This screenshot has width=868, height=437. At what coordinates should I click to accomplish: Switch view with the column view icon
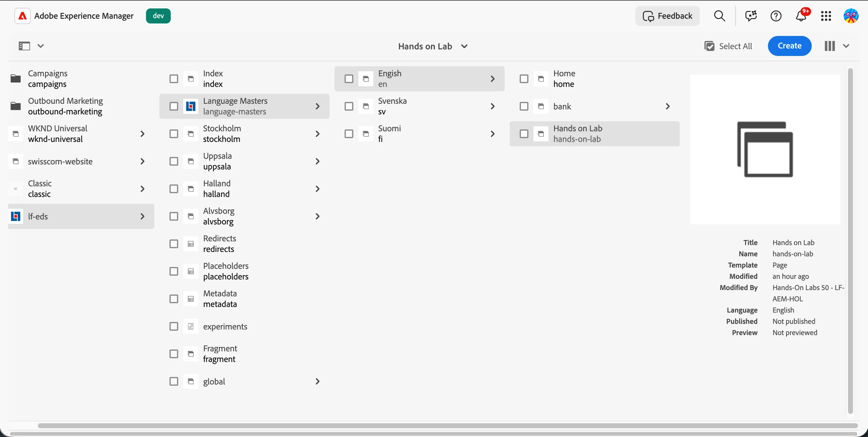pyautogui.click(x=830, y=46)
